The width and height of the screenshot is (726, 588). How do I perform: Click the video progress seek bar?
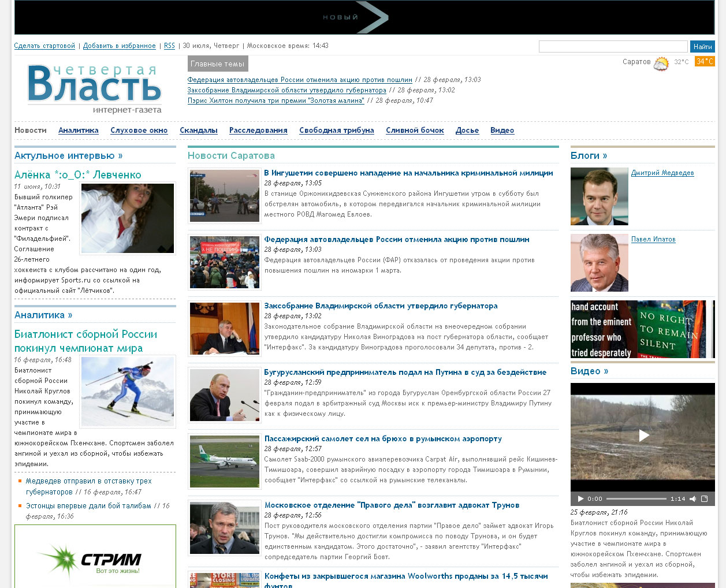click(x=636, y=498)
